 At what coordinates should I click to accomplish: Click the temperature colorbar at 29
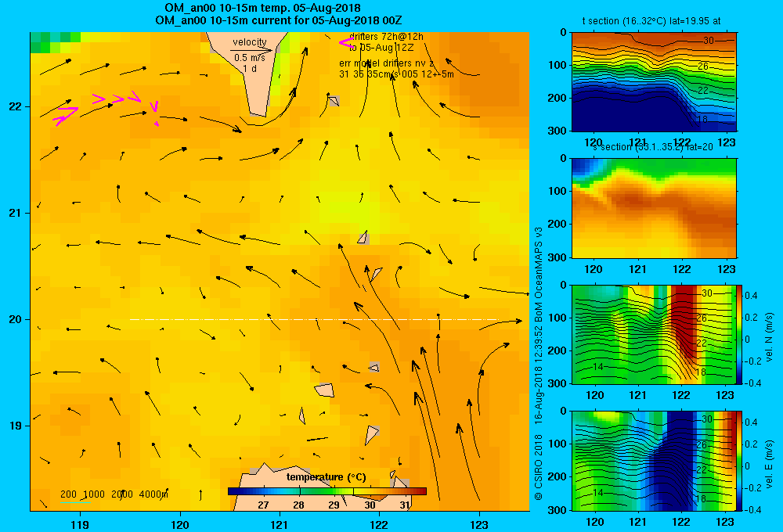pyautogui.click(x=334, y=491)
